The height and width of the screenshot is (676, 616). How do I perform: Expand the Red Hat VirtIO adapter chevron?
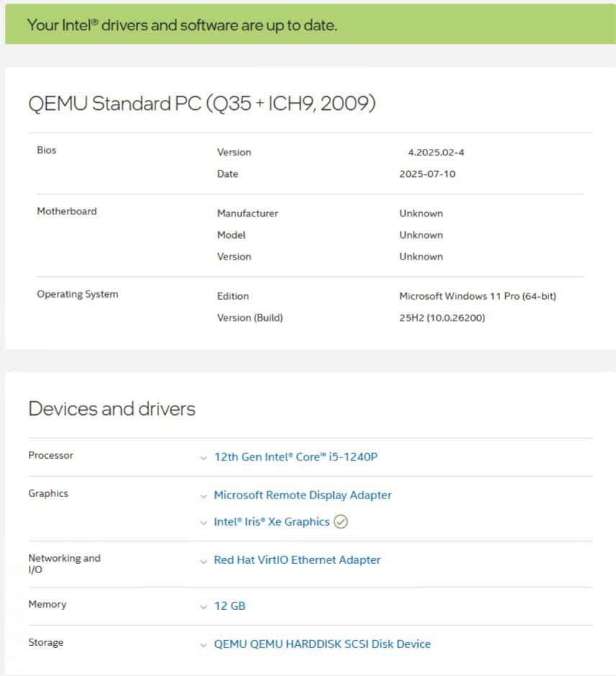click(x=204, y=561)
